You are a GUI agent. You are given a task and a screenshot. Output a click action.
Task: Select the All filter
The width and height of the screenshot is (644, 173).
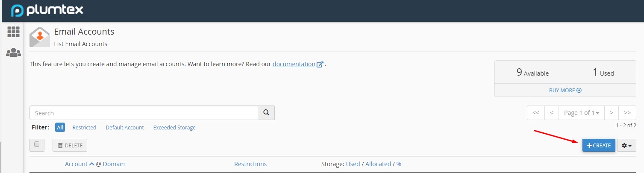pos(60,127)
